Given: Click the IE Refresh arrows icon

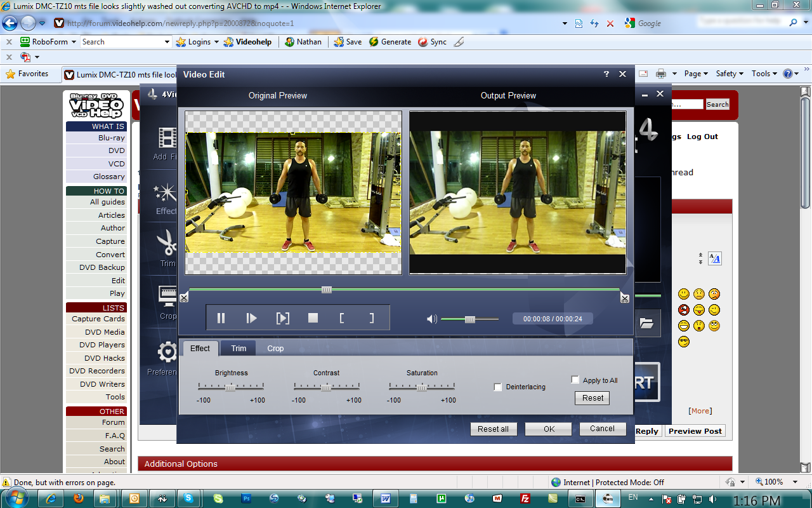Looking at the screenshot, I should pos(594,23).
